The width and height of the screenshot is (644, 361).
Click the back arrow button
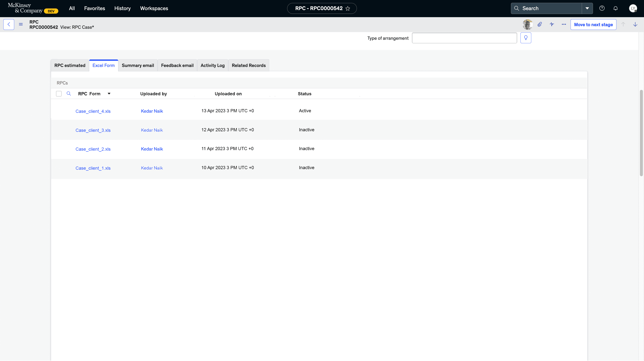[9, 24]
